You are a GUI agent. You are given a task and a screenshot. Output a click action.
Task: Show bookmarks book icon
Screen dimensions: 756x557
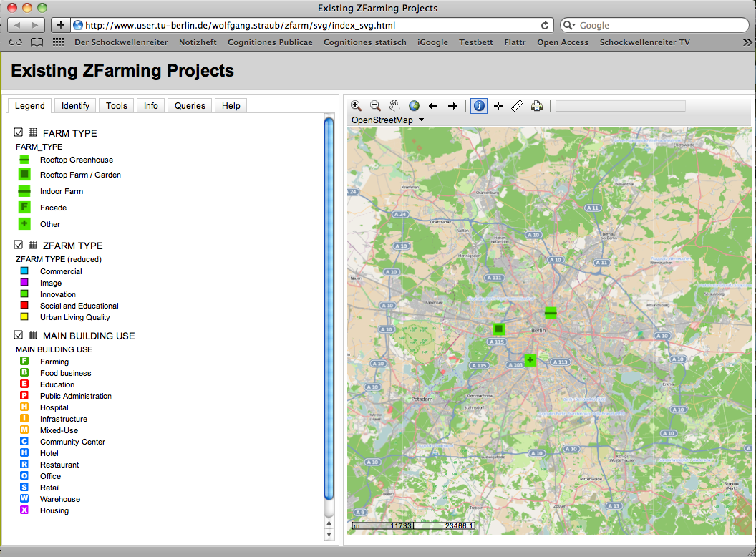37,42
